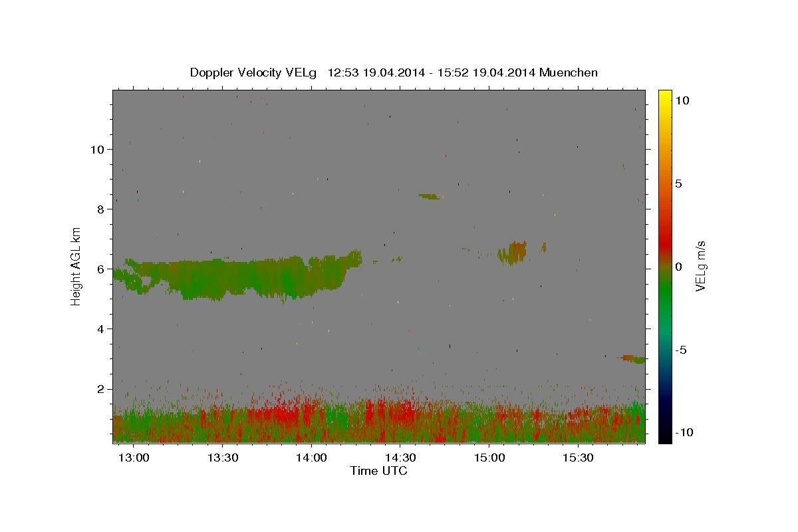This screenshot has width=798, height=532.
Task: Click the start time '12:53 19.04.2014' in title
Action: (x=377, y=72)
